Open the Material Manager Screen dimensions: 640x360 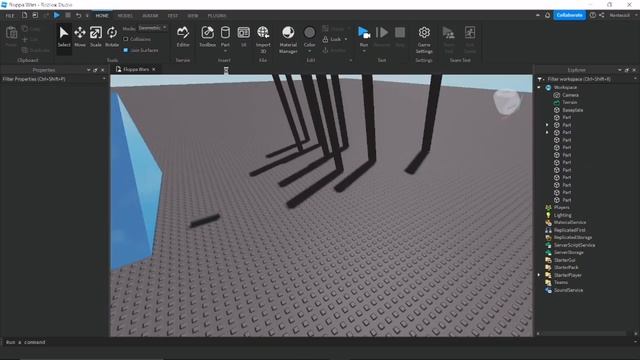tap(288, 39)
